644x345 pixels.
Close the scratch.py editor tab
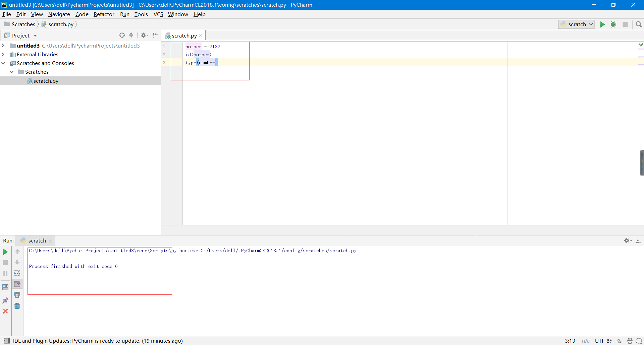201,36
